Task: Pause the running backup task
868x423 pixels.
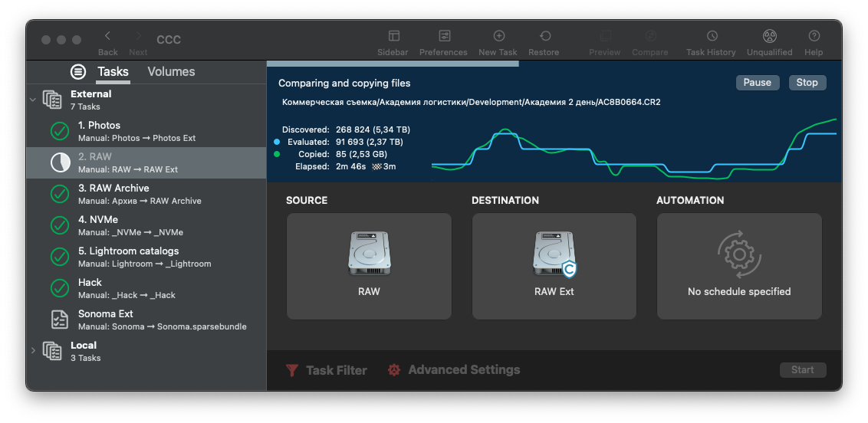Action: [758, 83]
